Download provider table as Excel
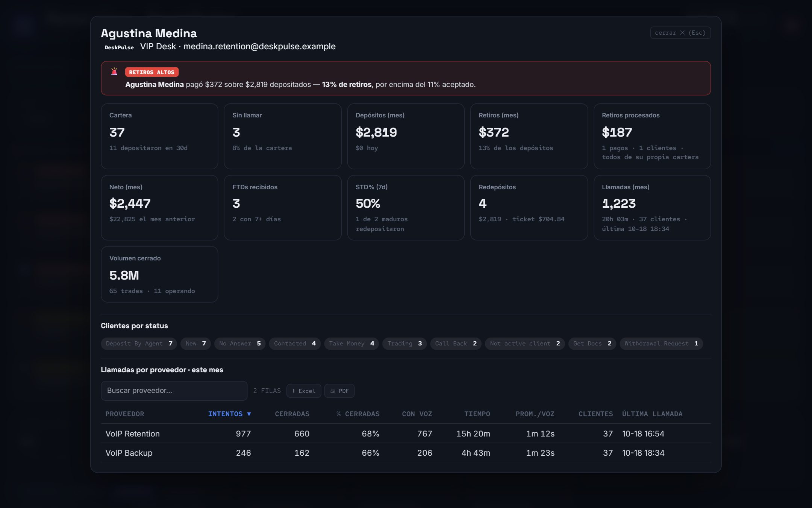The height and width of the screenshot is (508, 812). pyautogui.click(x=304, y=391)
